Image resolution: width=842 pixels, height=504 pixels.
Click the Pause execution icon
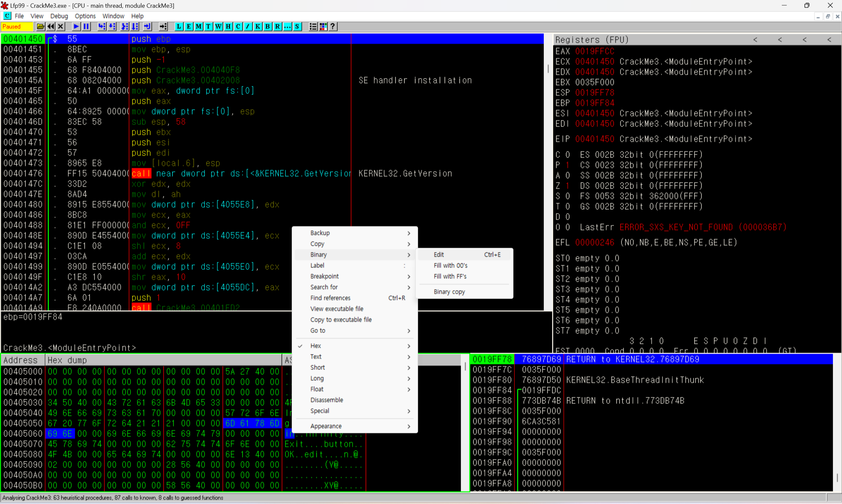[x=87, y=27]
